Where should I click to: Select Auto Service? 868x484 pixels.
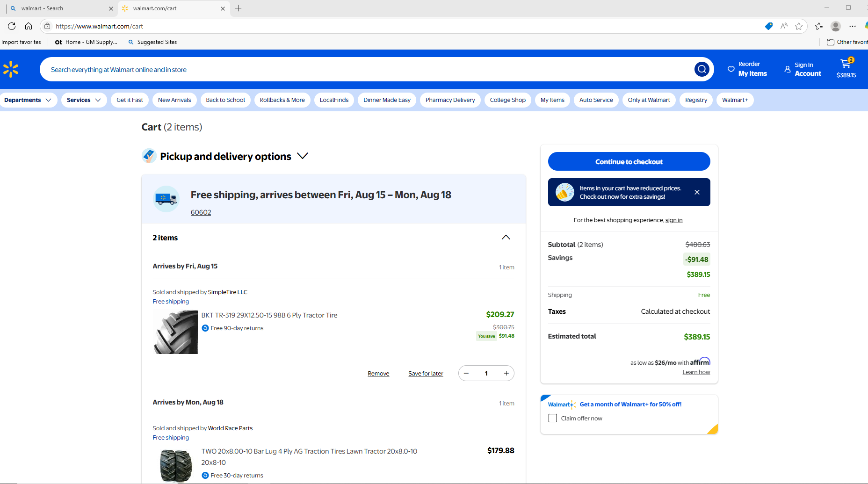[x=596, y=100]
